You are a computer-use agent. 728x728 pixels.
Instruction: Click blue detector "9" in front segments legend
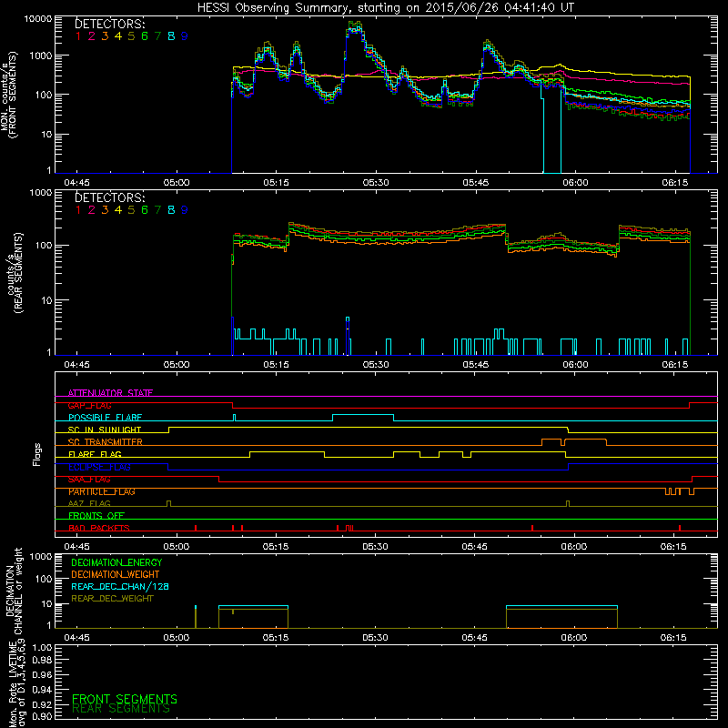185,36
